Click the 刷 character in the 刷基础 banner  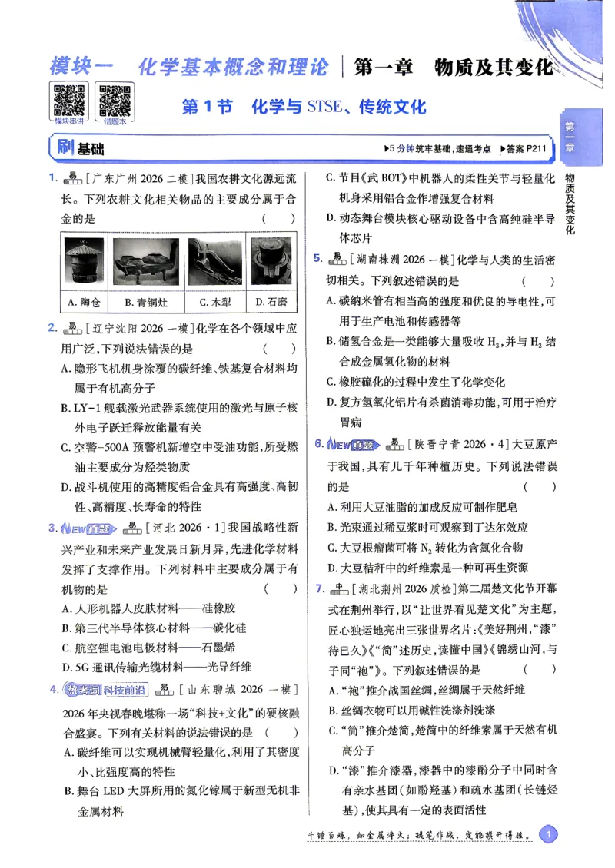[66, 147]
